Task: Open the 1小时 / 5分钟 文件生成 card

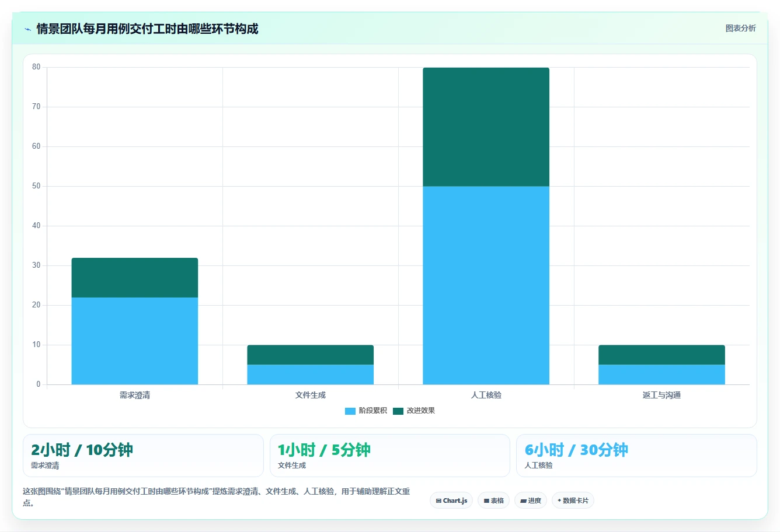Action: [x=390, y=456]
